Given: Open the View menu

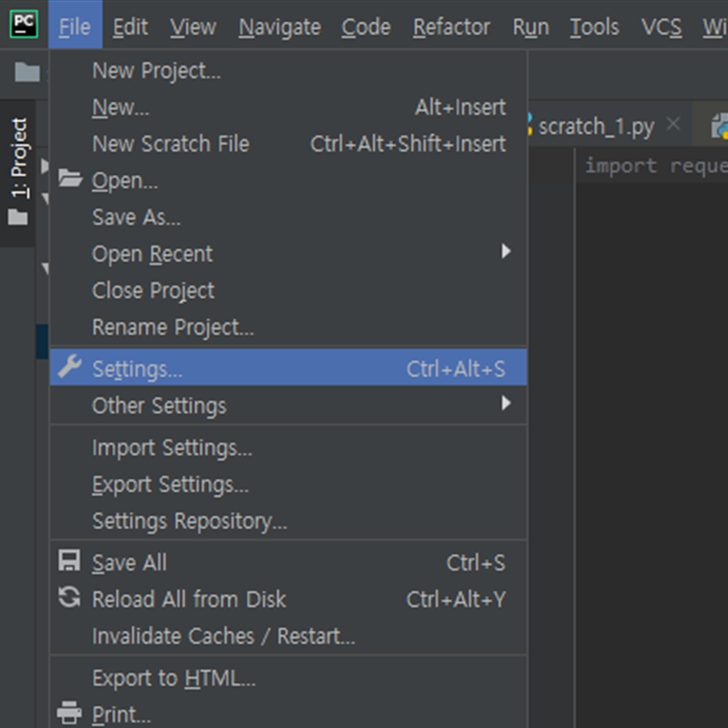Looking at the screenshot, I should (193, 26).
